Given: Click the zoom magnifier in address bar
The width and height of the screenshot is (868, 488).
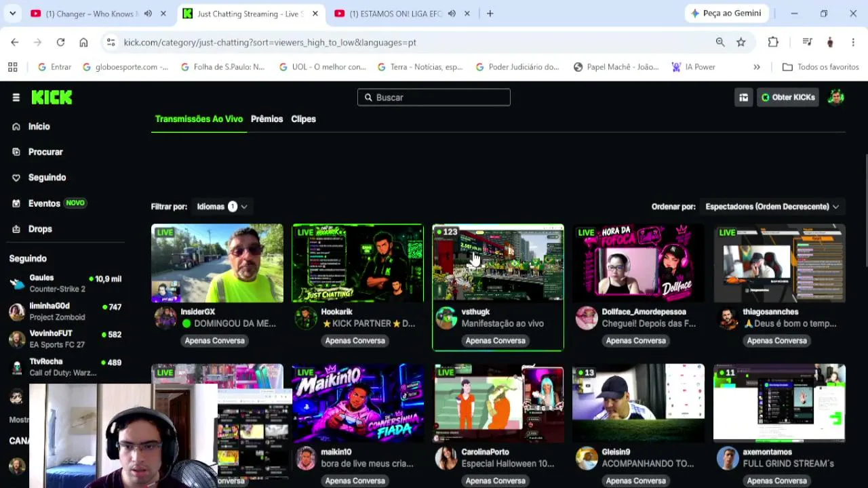Looking at the screenshot, I should coord(720,42).
